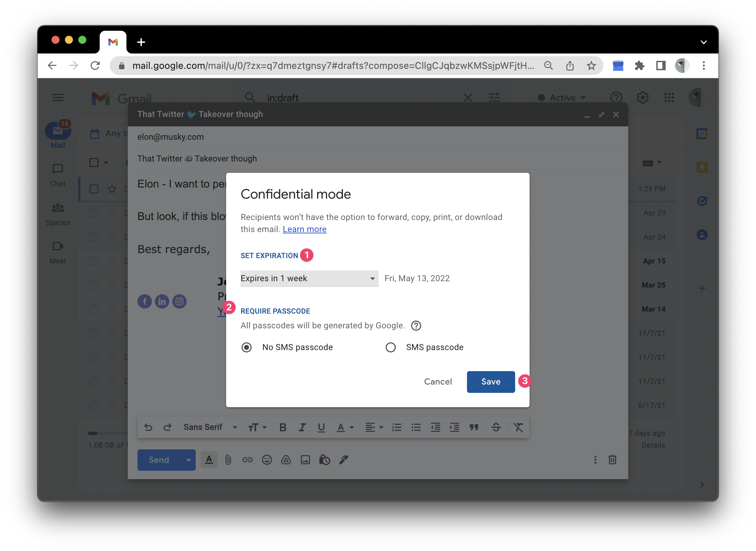
Task: Open Google Calendar side panel icon
Action: (702, 134)
